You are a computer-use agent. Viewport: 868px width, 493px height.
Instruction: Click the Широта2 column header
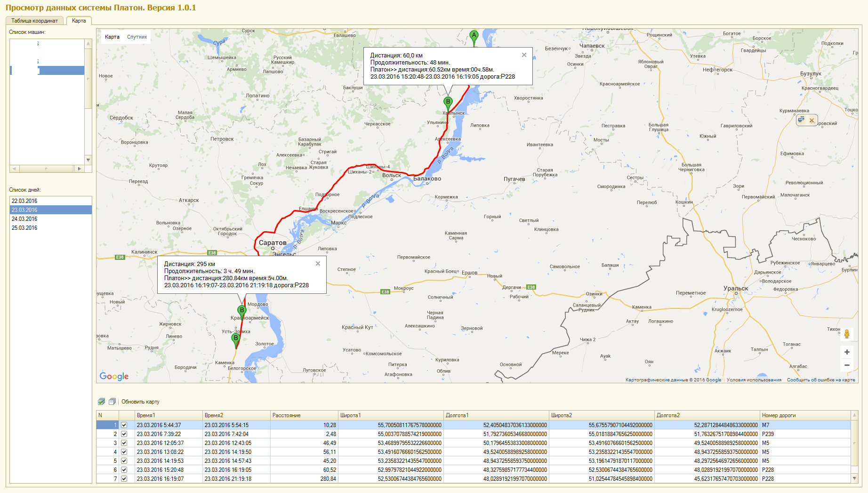pos(602,415)
